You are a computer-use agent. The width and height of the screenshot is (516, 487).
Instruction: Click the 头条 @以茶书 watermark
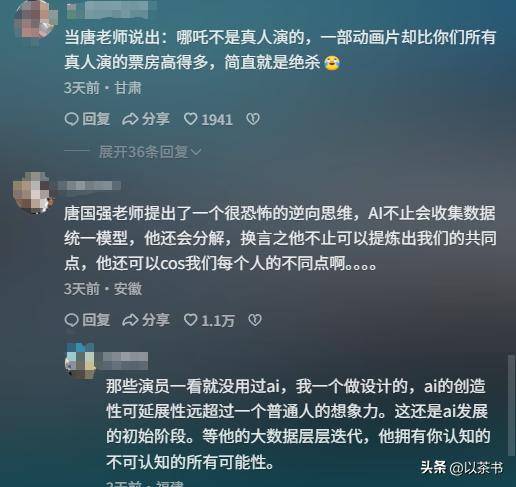pyautogui.click(x=462, y=468)
